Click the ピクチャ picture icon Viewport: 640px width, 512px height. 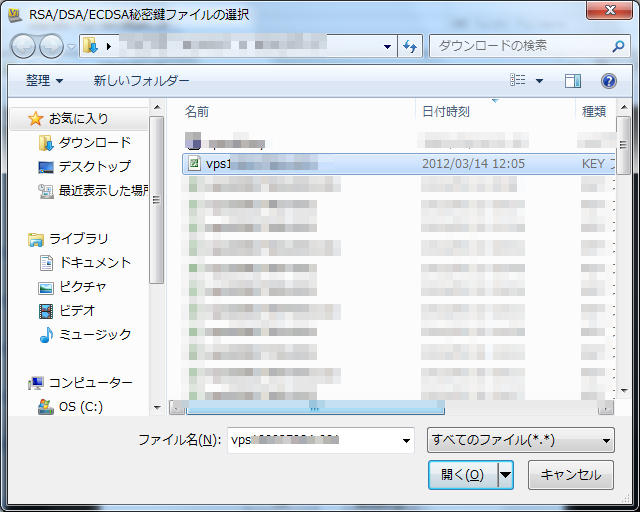coord(46,288)
